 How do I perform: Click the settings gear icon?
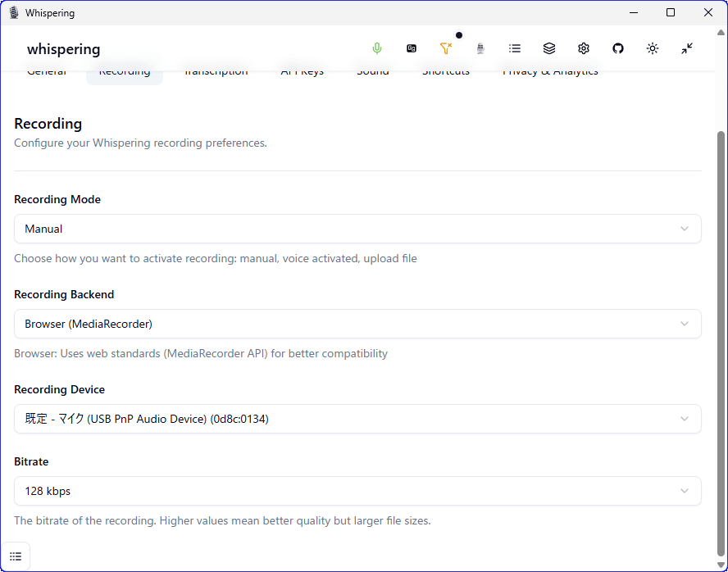pos(584,48)
